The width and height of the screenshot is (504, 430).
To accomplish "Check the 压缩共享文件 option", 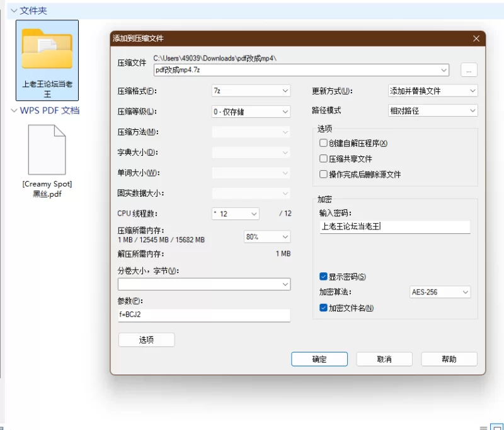I will pyautogui.click(x=323, y=158).
